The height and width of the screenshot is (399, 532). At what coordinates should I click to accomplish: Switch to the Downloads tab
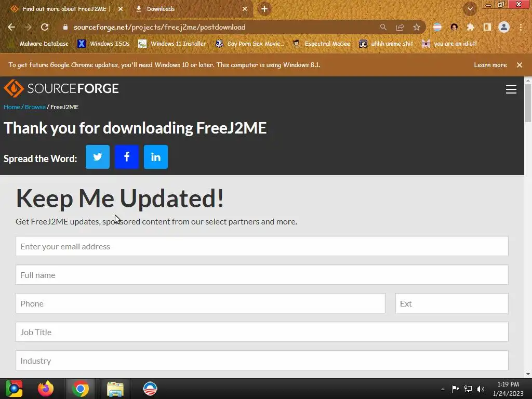point(192,9)
